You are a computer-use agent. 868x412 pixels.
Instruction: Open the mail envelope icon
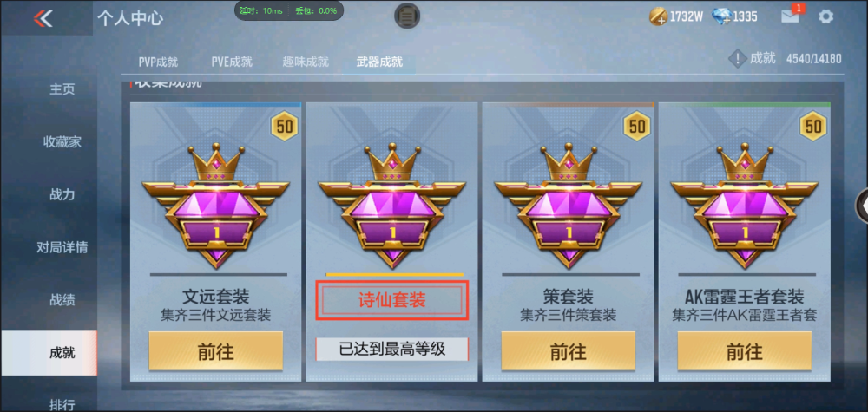pyautogui.click(x=790, y=16)
